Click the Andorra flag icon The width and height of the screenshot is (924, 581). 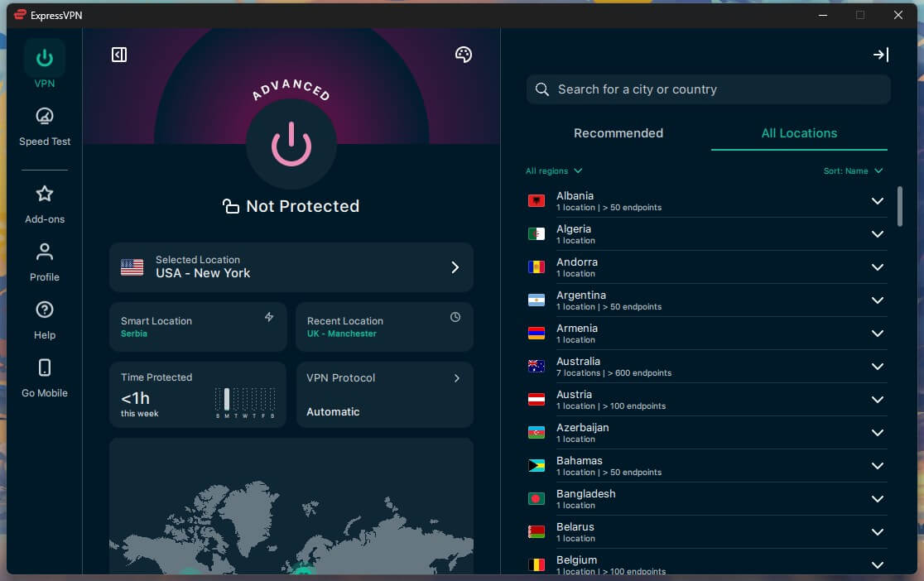tap(537, 267)
